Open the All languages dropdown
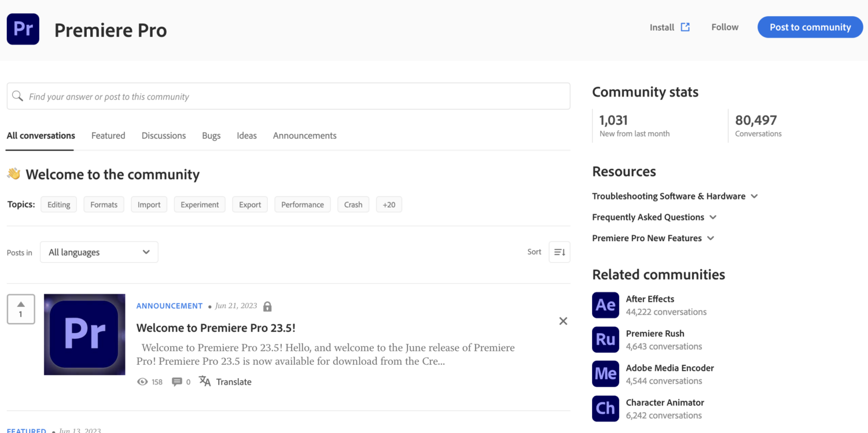This screenshot has width=868, height=433. (x=99, y=252)
